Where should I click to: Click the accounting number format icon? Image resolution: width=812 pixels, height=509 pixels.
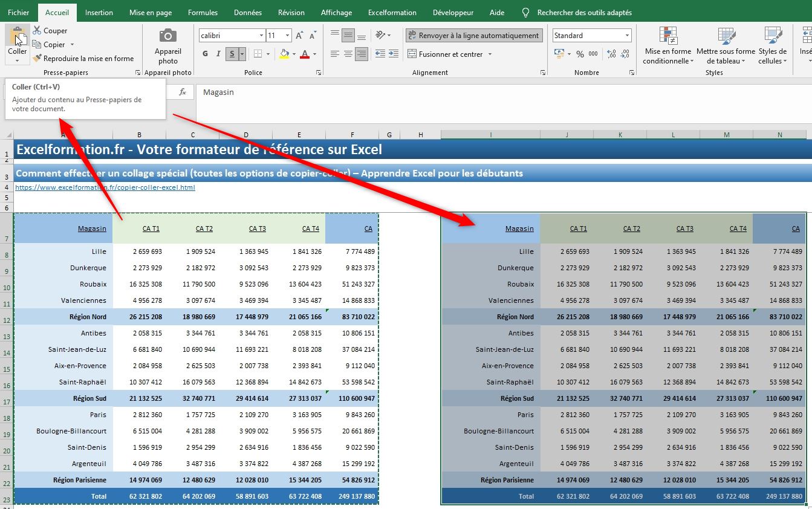point(559,54)
